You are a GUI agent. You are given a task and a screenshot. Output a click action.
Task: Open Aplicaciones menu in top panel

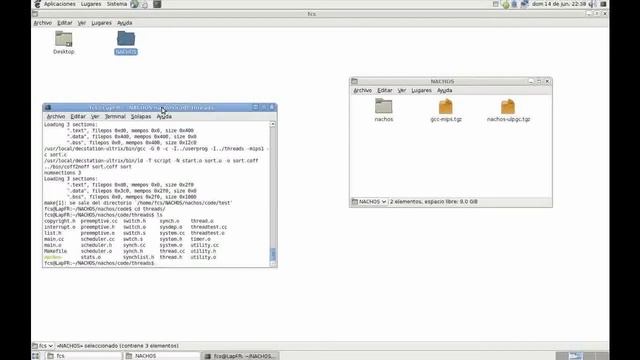[x=60, y=4]
